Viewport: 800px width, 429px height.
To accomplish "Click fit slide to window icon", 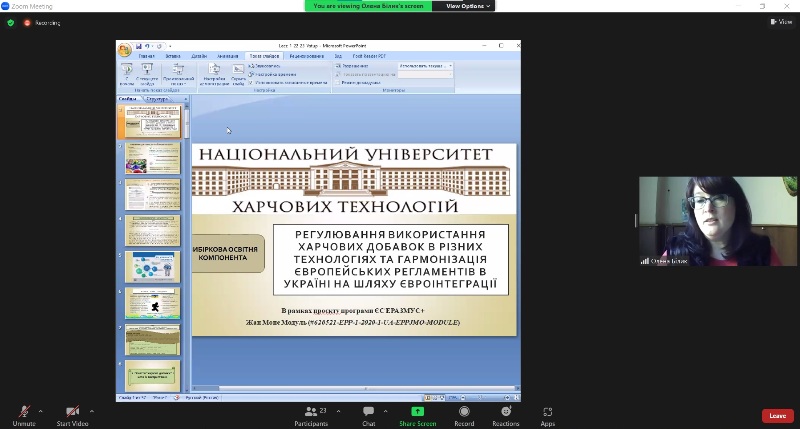I will click(x=516, y=398).
